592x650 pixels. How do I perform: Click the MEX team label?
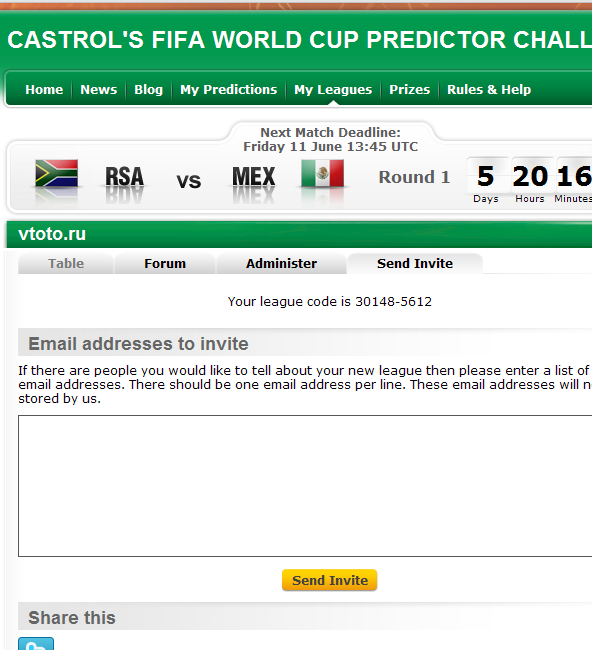254,177
